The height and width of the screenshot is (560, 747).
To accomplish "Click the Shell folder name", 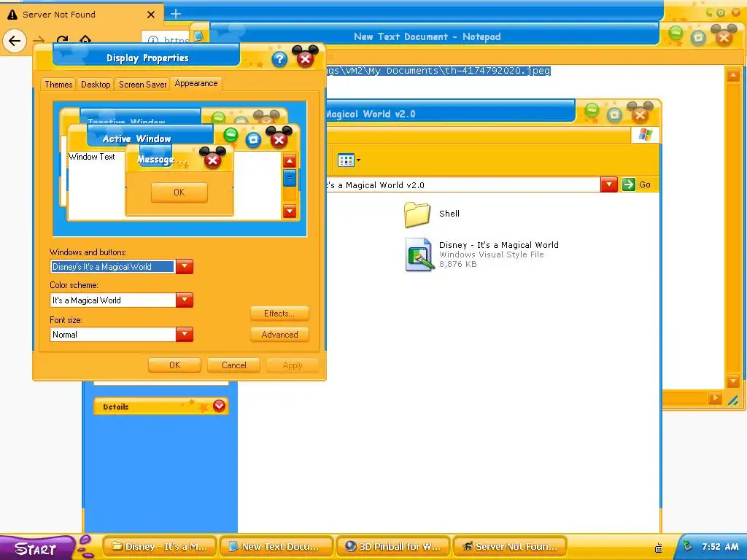I will [449, 214].
